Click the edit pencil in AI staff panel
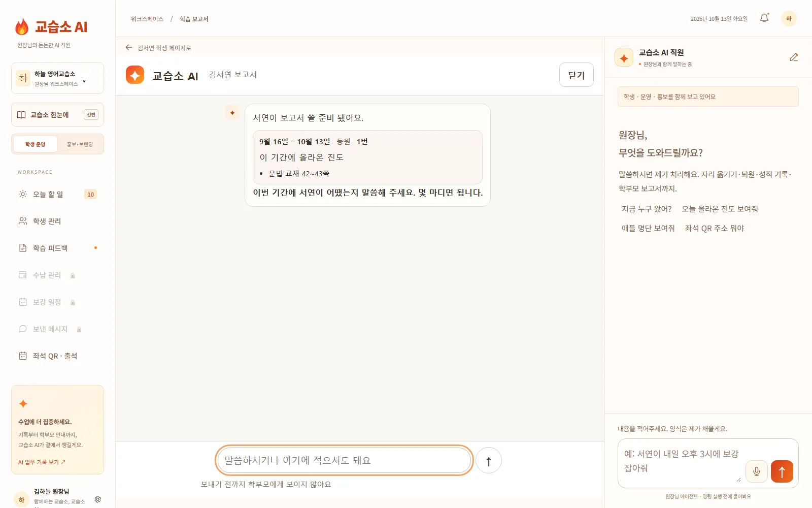Viewport: 812px width, 508px height. (x=794, y=57)
